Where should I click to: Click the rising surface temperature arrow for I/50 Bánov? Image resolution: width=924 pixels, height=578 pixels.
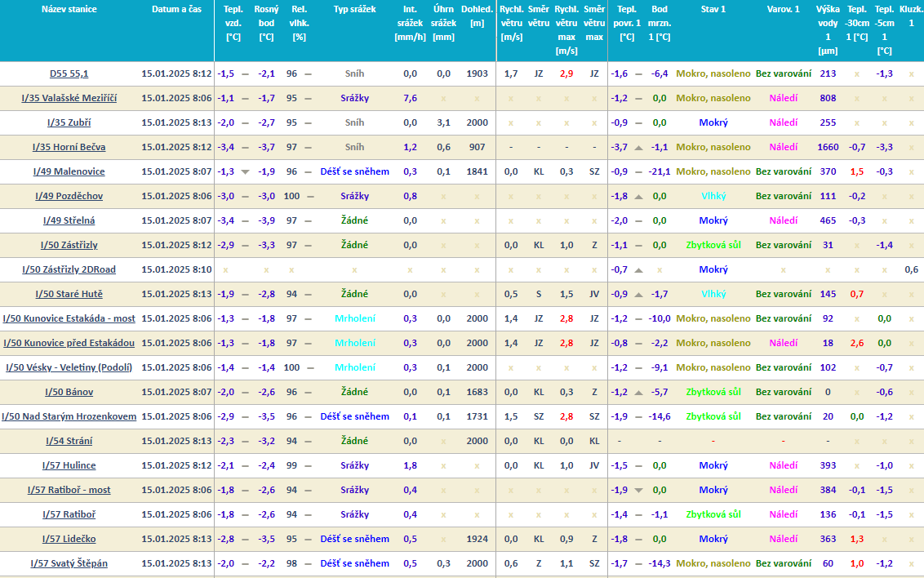(x=638, y=393)
